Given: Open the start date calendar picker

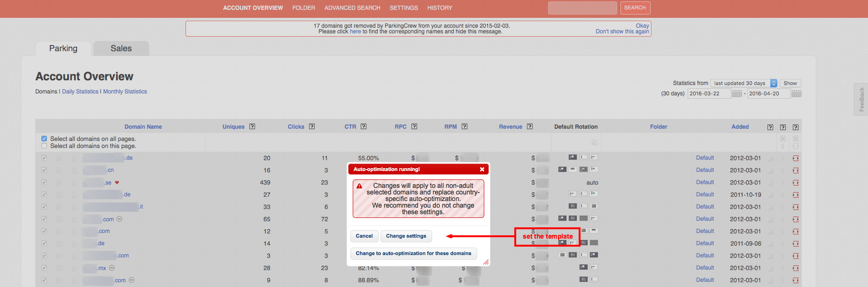Looking at the screenshot, I should tap(737, 93).
